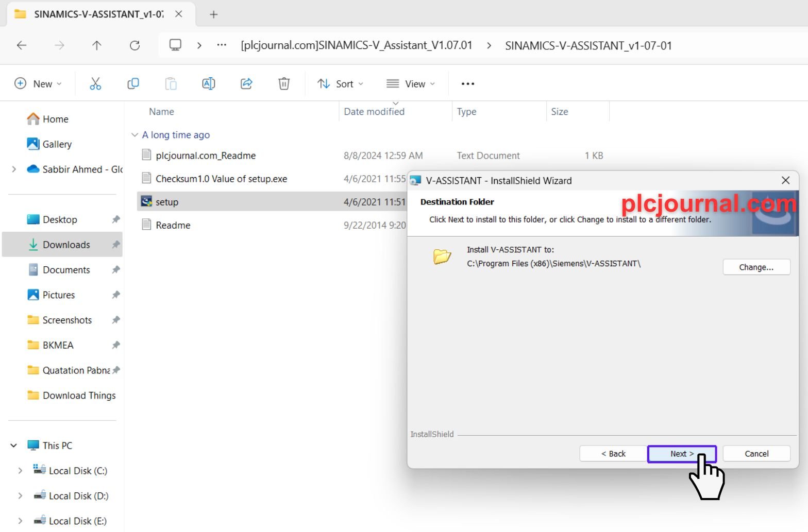Go forward with the right arrow

point(59,45)
